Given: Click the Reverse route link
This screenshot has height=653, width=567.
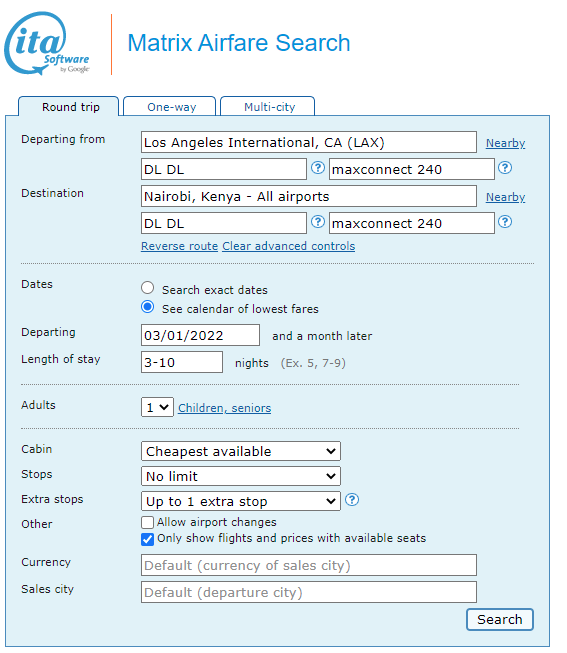Looking at the screenshot, I should [179, 246].
